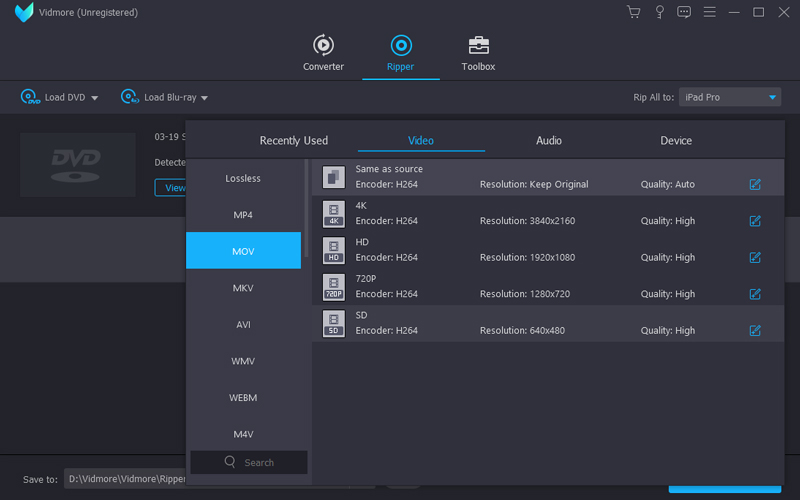Expand the Load DVD dropdown
The image size is (800, 500).
coord(95,98)
